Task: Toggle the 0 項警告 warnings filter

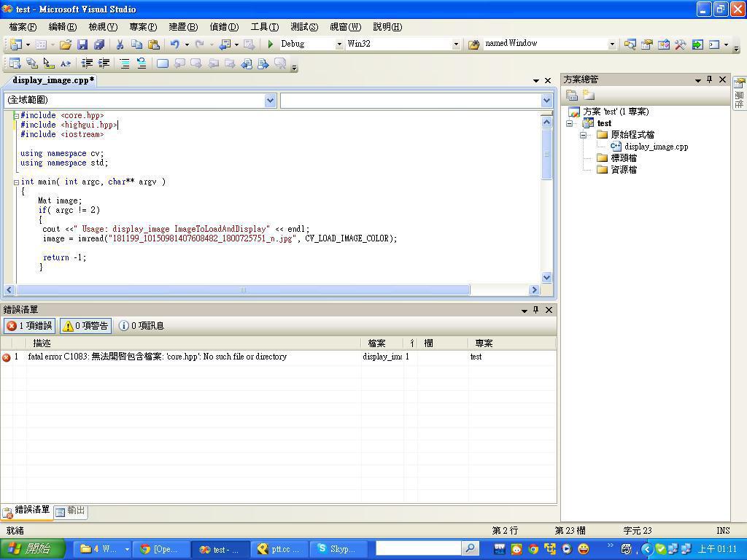Action: click(85, 326)
